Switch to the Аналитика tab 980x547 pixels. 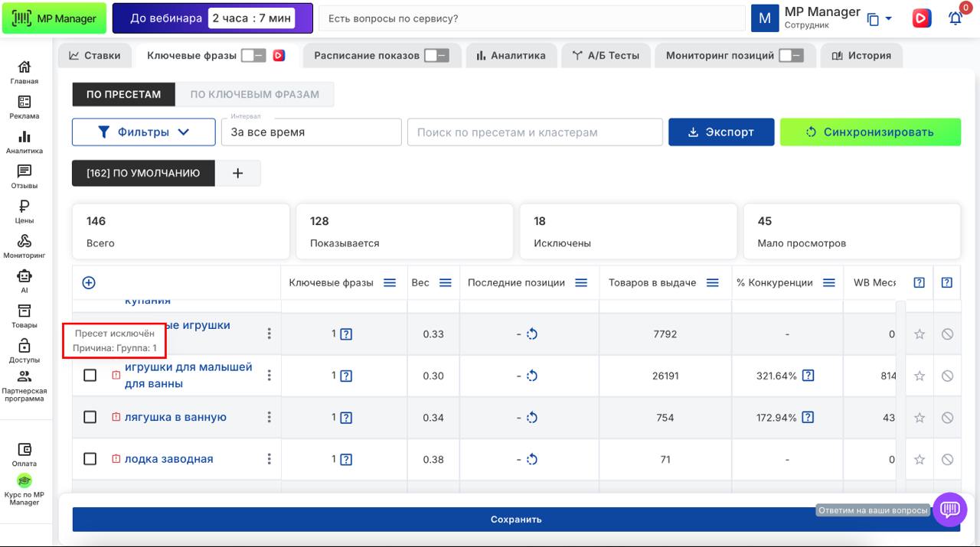[x=511, y=55]
